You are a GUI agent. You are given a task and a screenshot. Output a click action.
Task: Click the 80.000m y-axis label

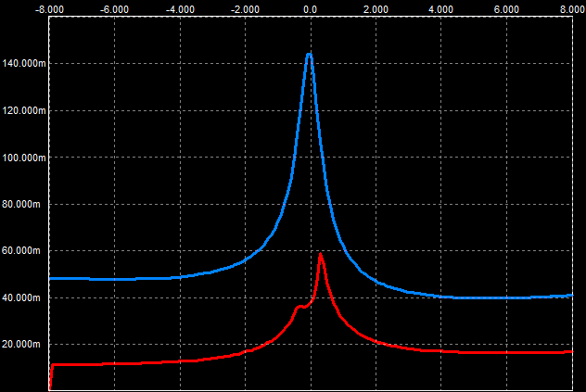click(21, 205)
